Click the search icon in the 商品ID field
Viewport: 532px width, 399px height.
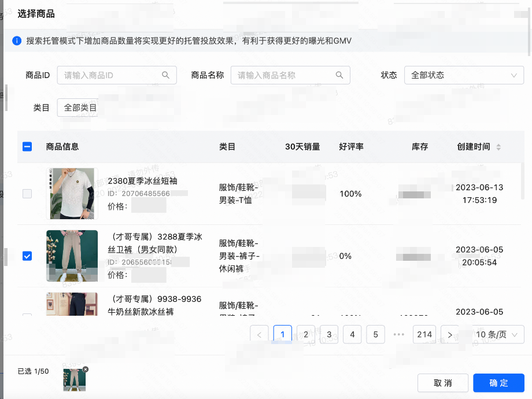pos(165,75)
